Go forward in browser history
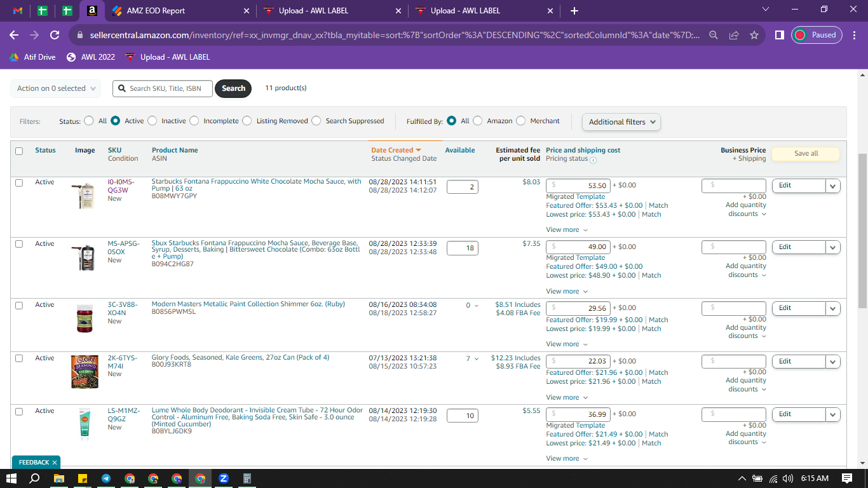 click(34, 36)
